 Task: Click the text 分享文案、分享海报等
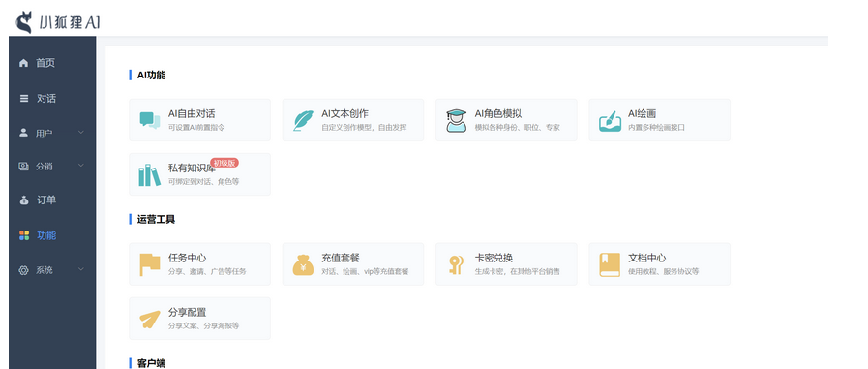pos(204,325)
